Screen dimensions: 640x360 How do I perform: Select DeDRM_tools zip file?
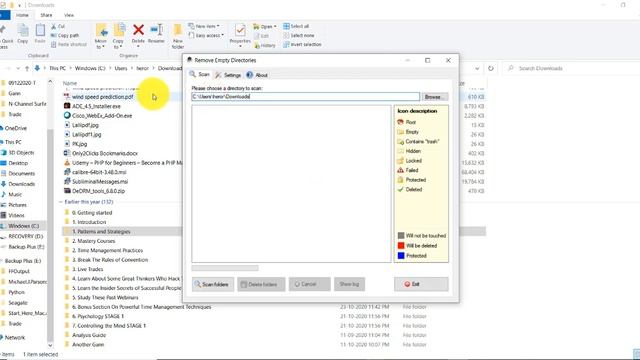coord(98,191)
